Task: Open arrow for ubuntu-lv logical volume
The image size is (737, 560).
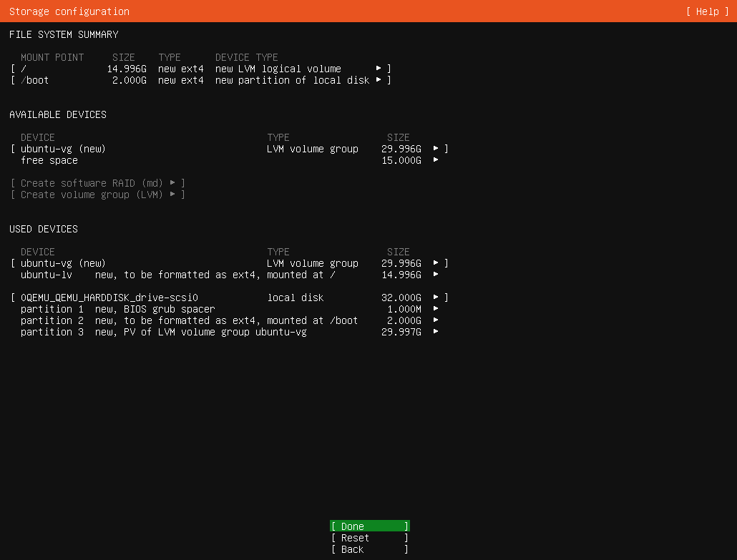Action: pyautogui.click(x=436, y=275)
